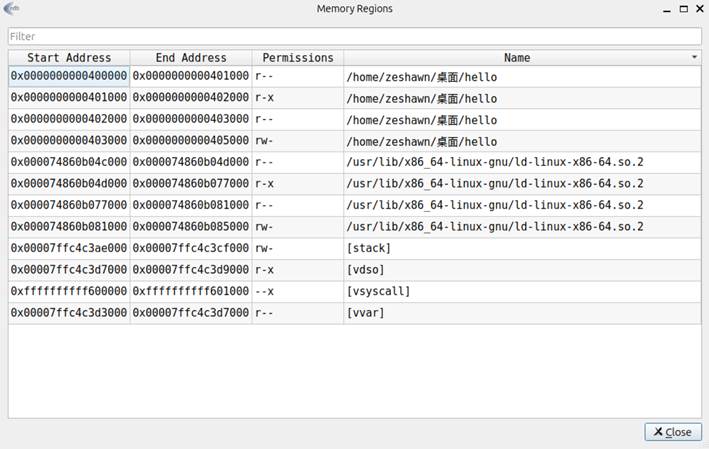
Task: Minimize the Memory Regions window
Action: pyautogui.click(x=667, y=10)
